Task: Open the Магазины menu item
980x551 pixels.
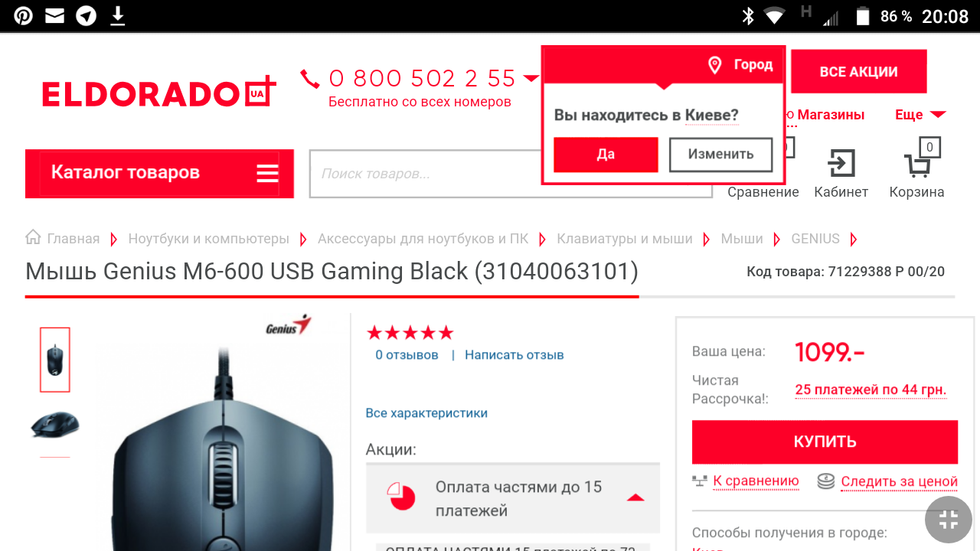Action: pos(831,115)
